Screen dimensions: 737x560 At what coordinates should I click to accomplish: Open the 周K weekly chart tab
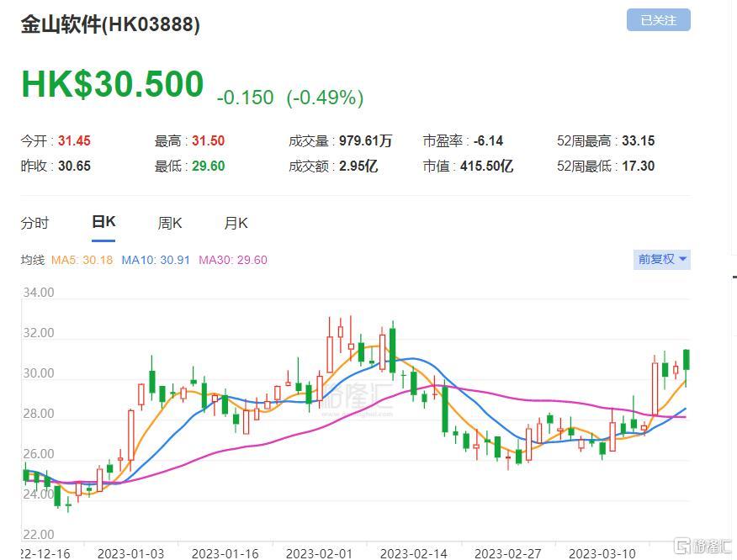170,223
